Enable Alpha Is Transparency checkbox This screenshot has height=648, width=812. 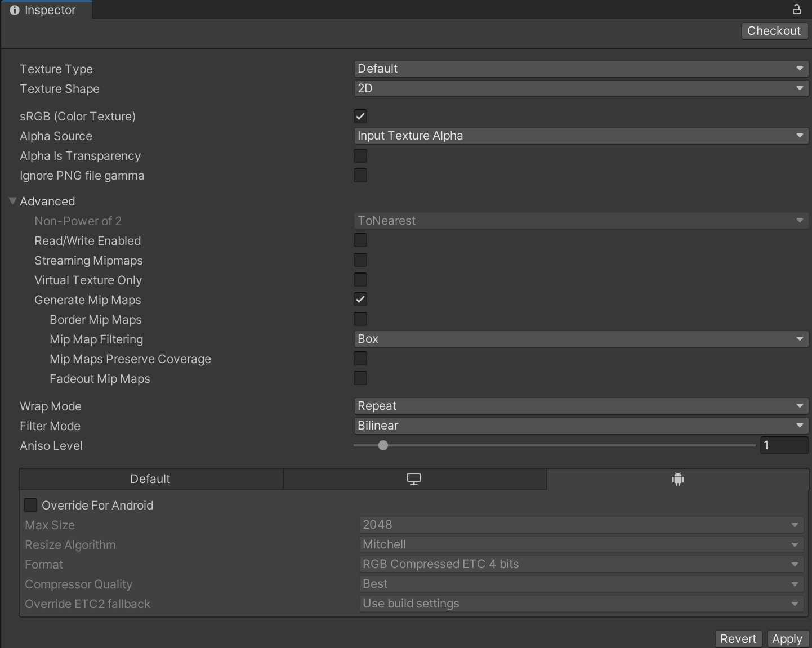[360, 156]
